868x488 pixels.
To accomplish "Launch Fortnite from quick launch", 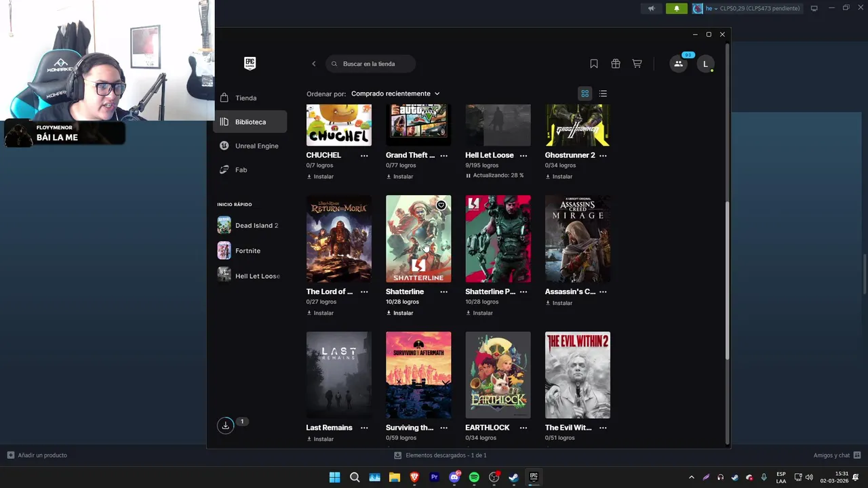I will click(248, 251).
